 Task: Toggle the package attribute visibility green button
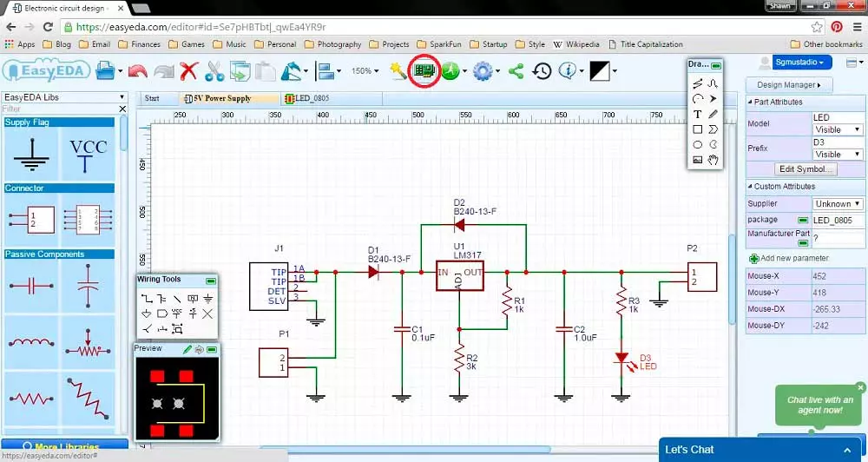tap(803, 221)
